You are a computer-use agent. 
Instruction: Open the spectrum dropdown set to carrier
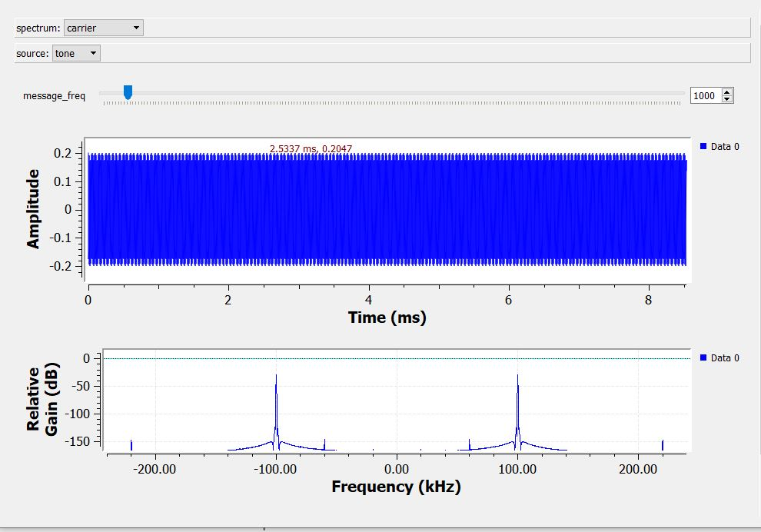point(103,27)
